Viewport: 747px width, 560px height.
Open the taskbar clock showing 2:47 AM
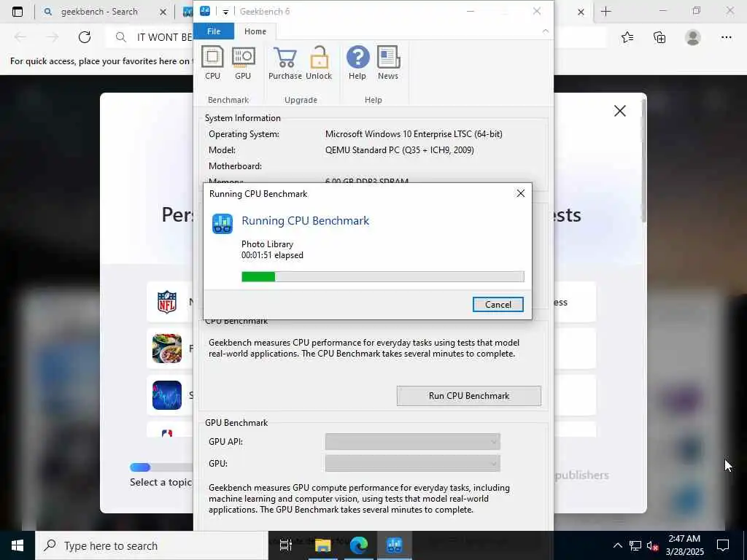(684, 545)
